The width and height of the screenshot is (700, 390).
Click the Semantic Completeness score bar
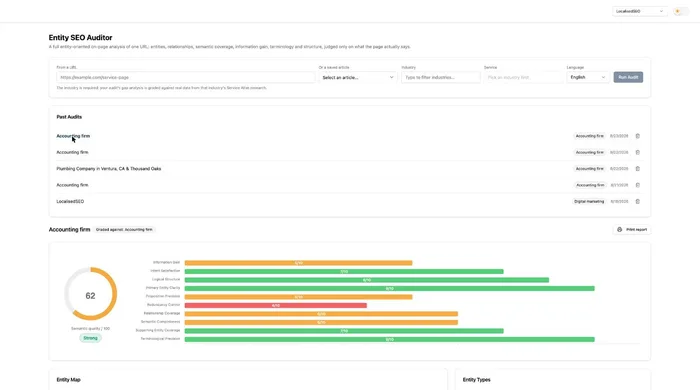pos(321,322)
